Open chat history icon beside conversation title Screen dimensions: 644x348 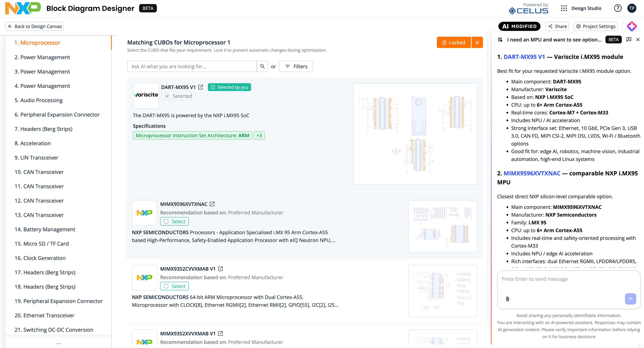500,40
